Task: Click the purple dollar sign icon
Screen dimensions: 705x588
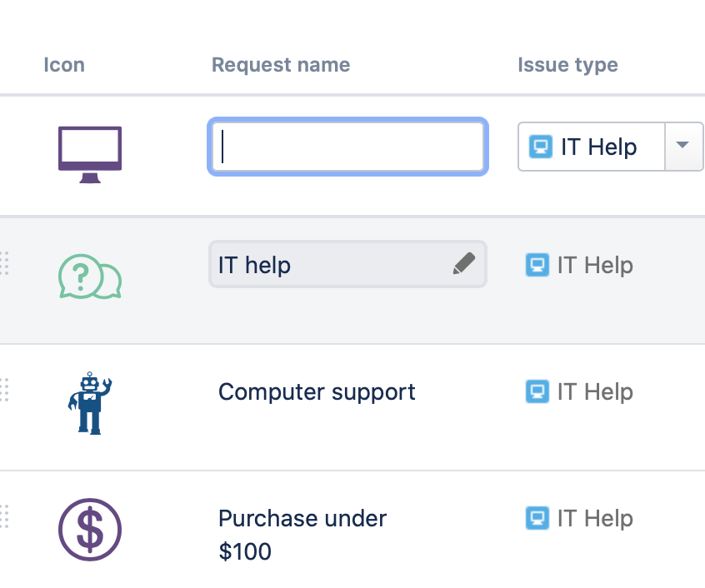Action: (90, 530)
